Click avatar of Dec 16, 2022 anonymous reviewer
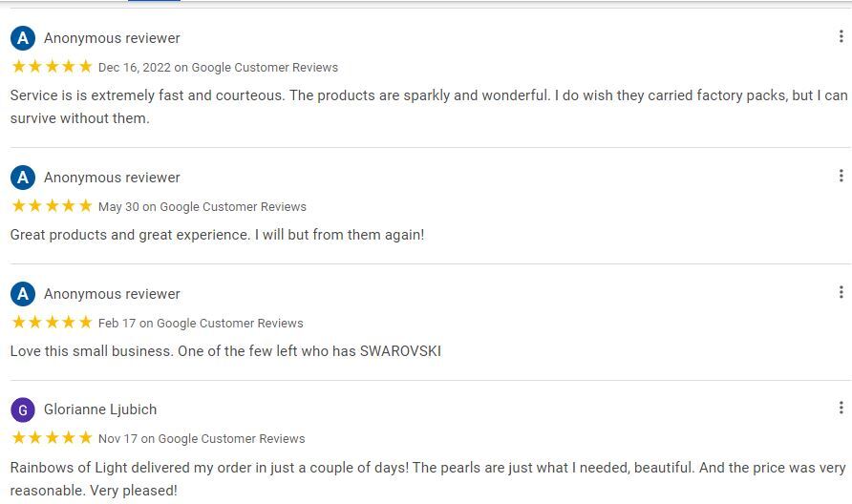 23,38
